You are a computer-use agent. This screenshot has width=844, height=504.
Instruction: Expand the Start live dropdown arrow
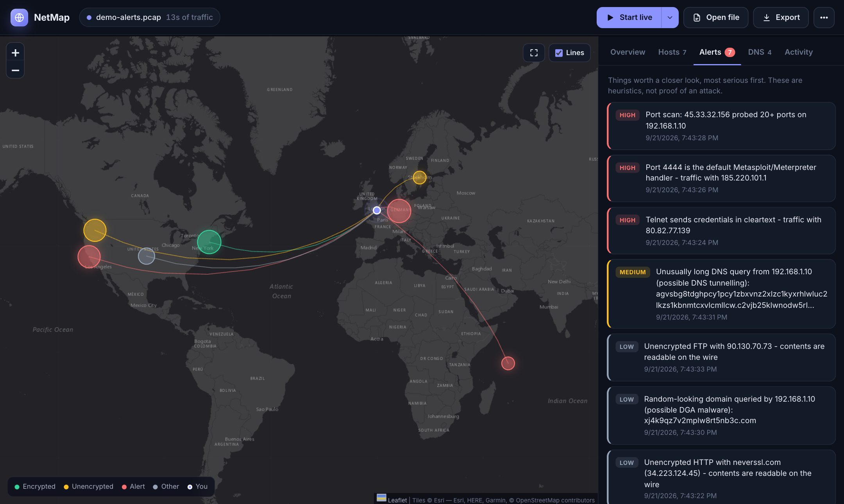(670, 18)
